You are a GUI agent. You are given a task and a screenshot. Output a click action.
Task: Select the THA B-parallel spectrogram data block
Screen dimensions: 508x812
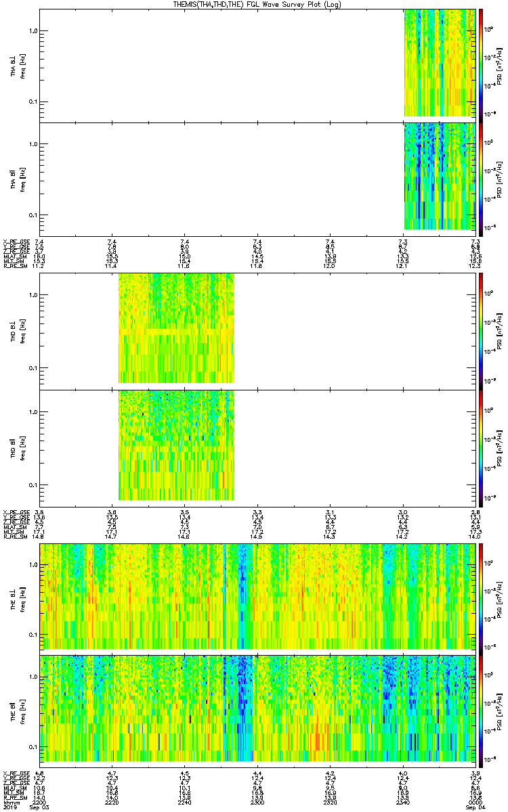click(440, 176)
